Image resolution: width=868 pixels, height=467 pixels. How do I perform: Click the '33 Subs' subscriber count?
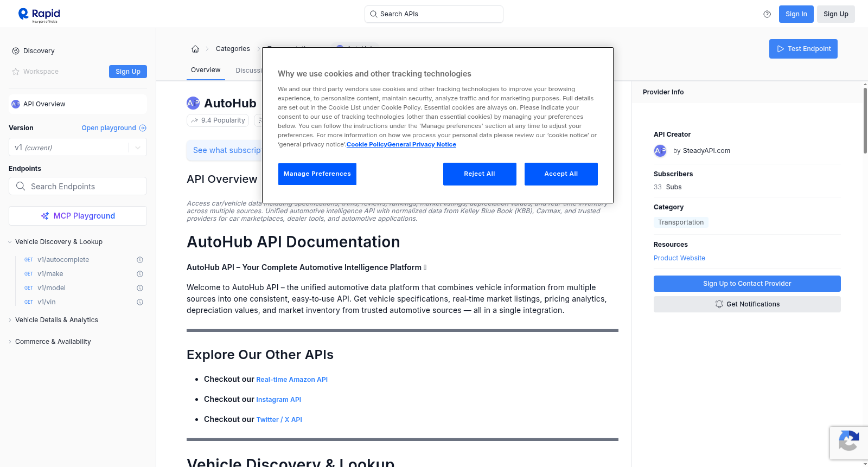click(667, 187)
